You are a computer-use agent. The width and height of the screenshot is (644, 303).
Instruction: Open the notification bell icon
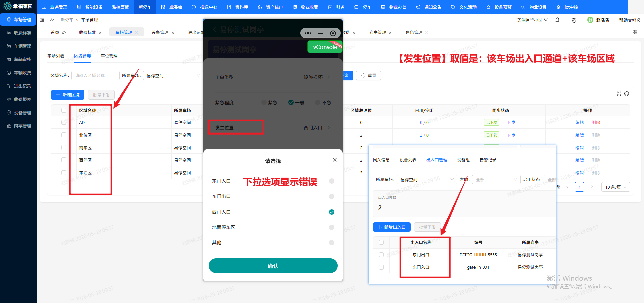pyautogui.click(x=557, y=20)
